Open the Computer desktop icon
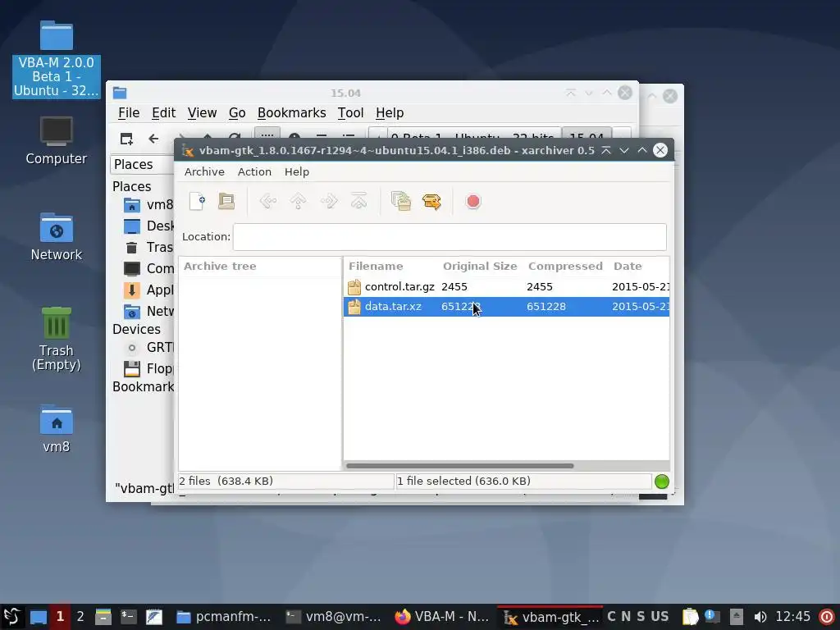The image size is (840, 630). [57, 140]
